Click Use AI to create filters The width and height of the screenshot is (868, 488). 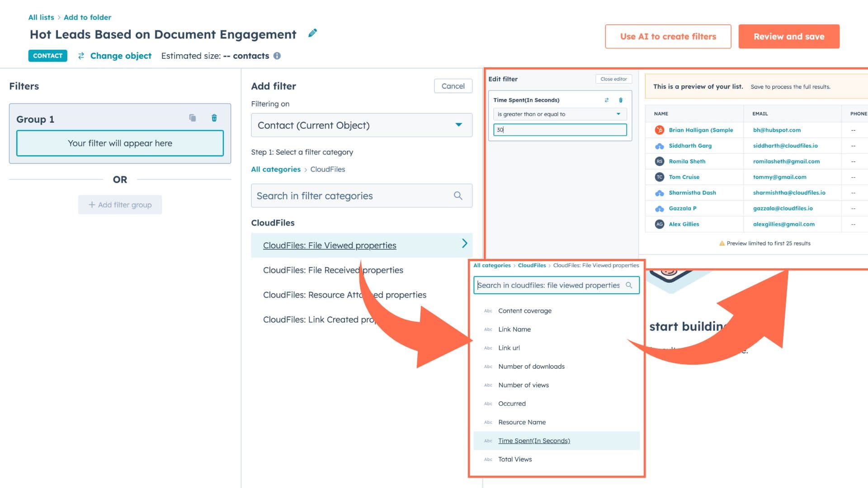(668, 37)
